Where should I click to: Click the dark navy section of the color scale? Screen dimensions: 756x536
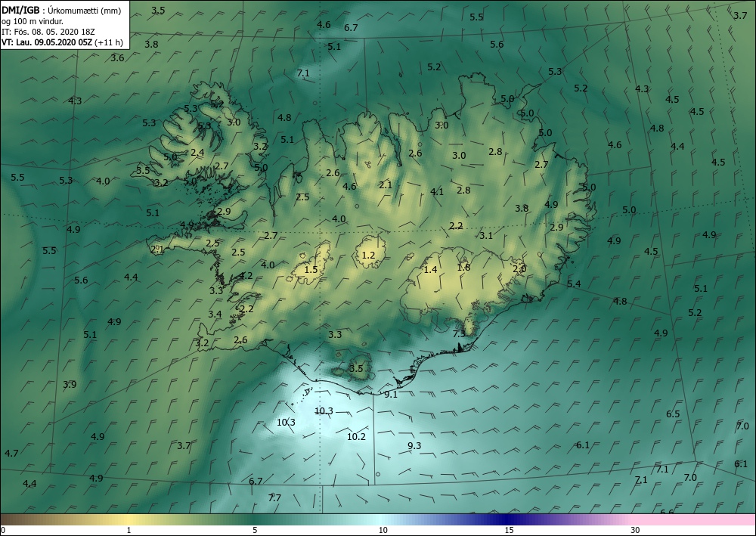507,519
